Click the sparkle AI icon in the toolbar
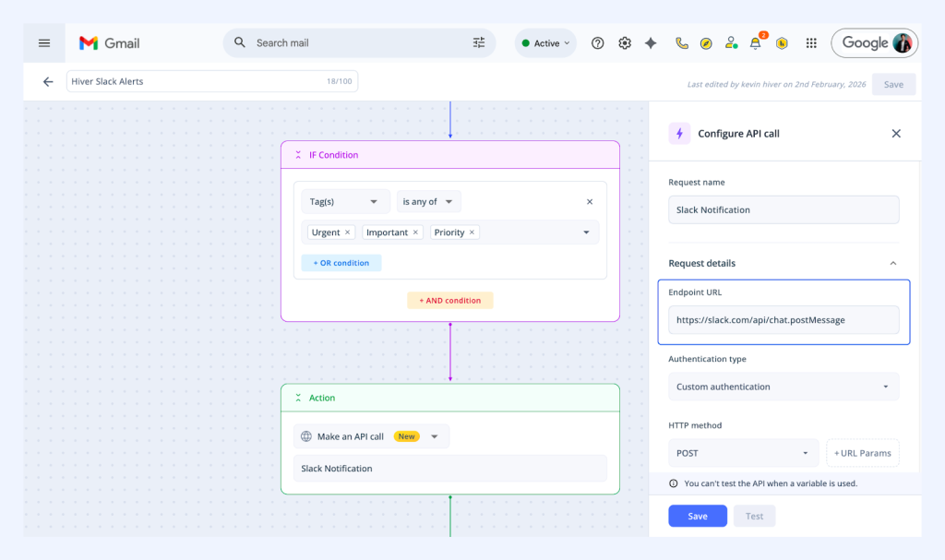Screen dimensions: 945x560 [650, 42]
